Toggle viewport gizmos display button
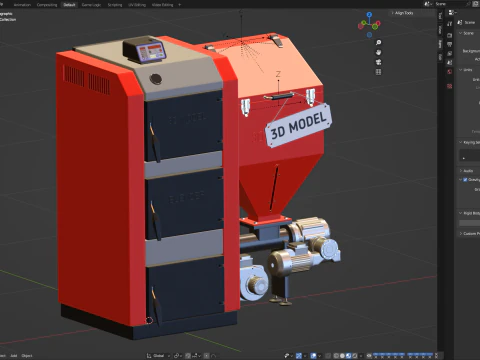480x360 pixels. [299, 356]
